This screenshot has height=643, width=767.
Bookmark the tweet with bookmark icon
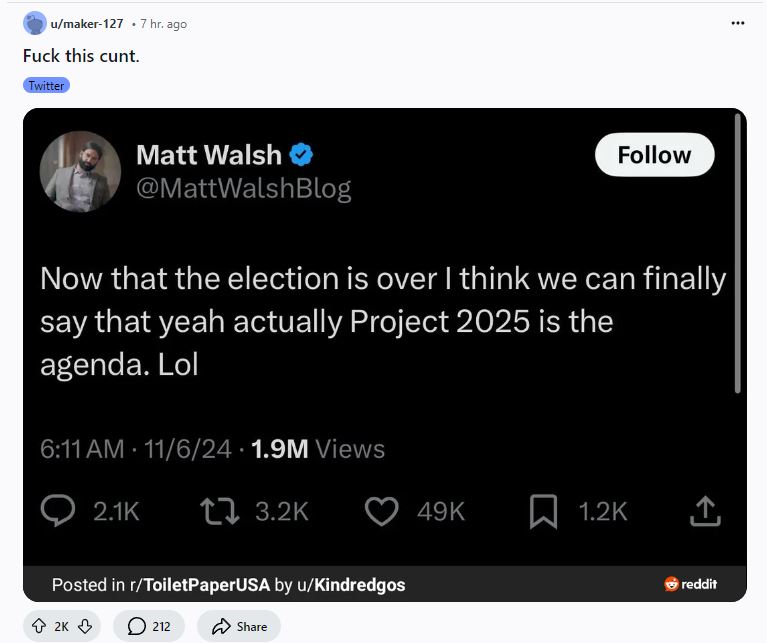[543, 511]
